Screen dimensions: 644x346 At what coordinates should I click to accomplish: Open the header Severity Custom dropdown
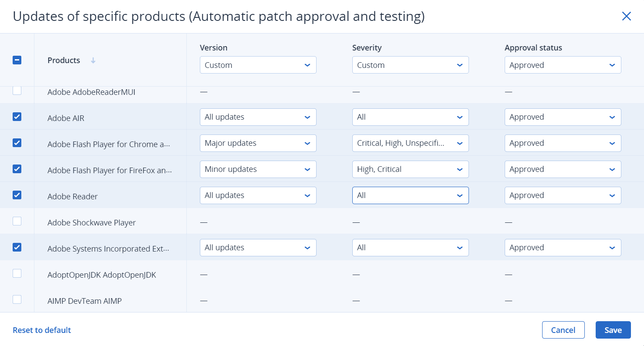click(x=410, y=65)
